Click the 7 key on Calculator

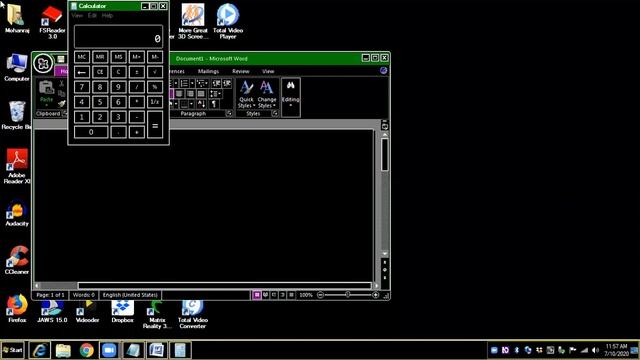[x=82, y=87]
